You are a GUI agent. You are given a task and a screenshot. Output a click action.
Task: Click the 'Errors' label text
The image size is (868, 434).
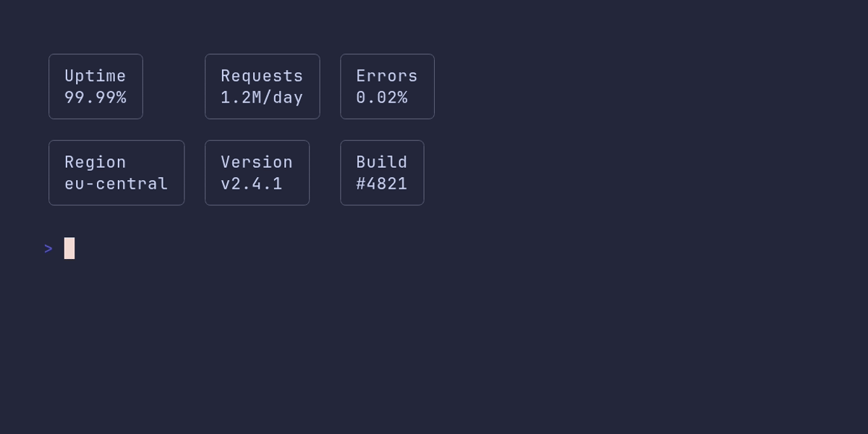point(387,76)
